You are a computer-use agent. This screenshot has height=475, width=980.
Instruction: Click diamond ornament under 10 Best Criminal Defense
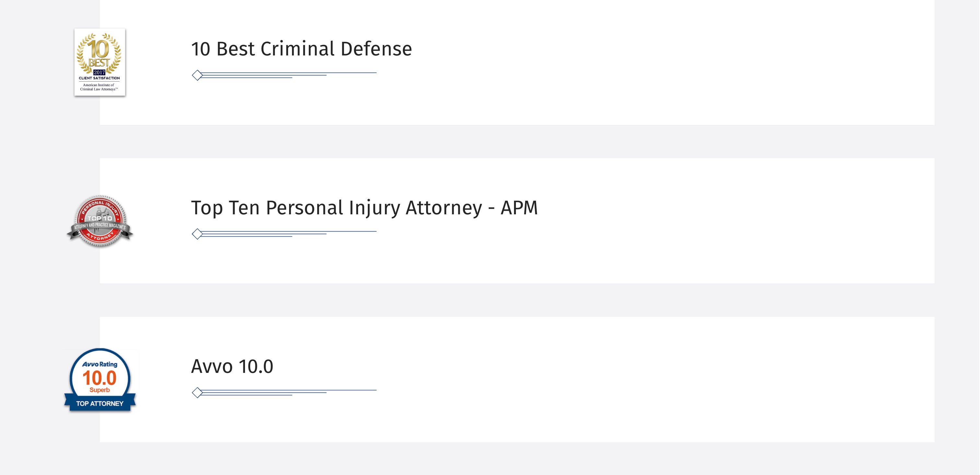(x=197, y=75)
